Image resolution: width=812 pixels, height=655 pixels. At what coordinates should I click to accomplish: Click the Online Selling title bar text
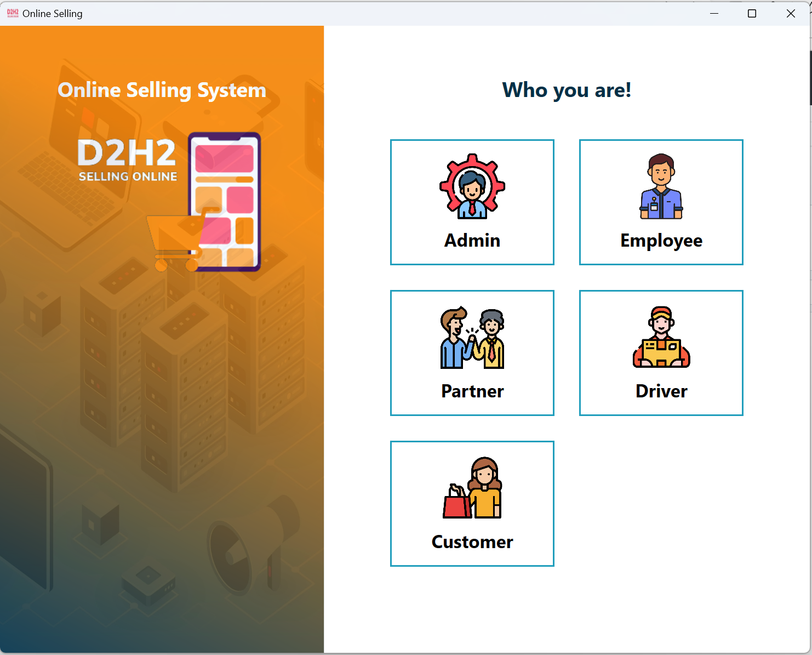point(52,13)
